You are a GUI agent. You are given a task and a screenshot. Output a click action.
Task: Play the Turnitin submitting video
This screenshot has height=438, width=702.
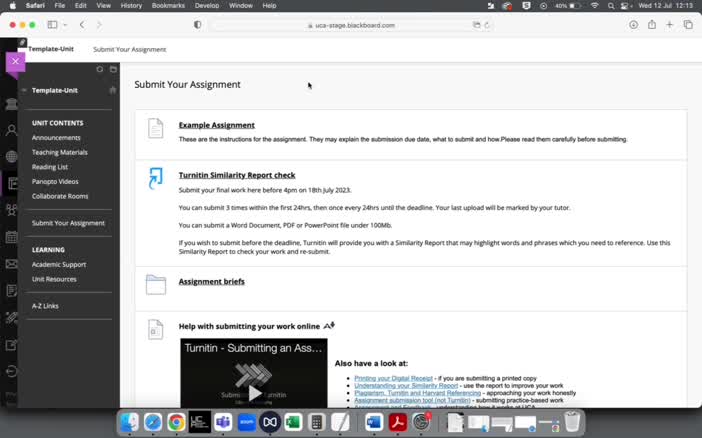[254, 393]
